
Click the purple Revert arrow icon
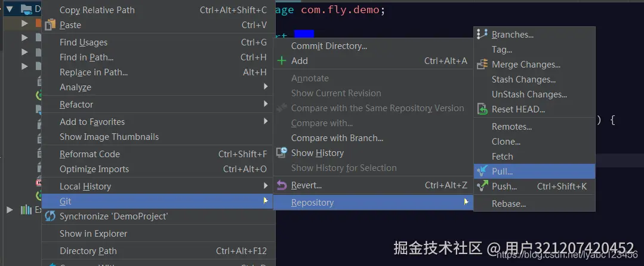282,185
